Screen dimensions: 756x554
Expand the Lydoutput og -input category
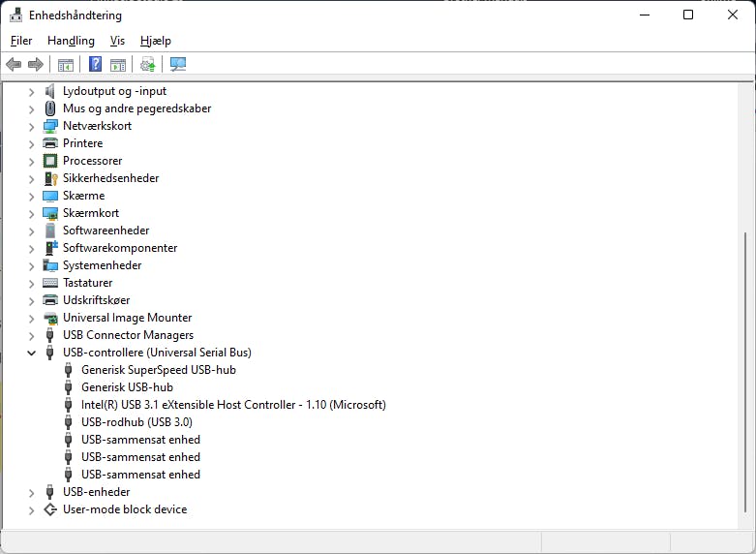tap(31, 92)
